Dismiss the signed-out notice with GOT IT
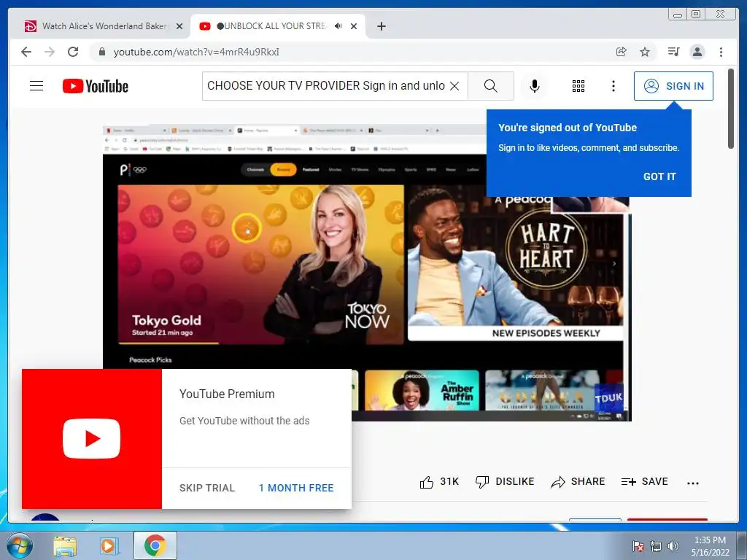 pos(659,176)
